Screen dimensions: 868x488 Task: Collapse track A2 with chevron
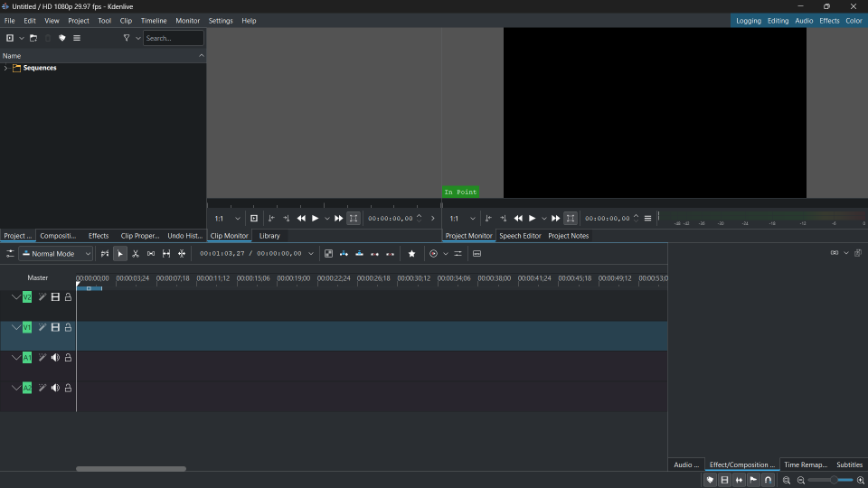(x=16, y=388)
